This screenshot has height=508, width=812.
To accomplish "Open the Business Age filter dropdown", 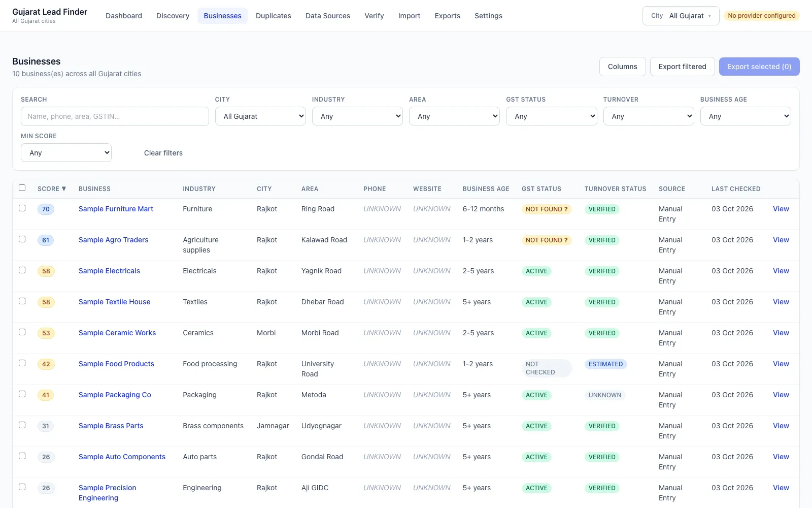I will point(746,116).
